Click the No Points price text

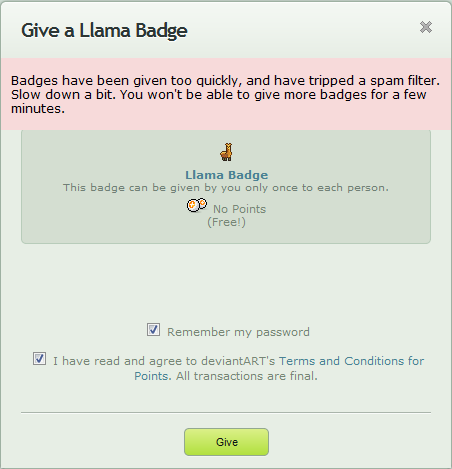(239, 209)
